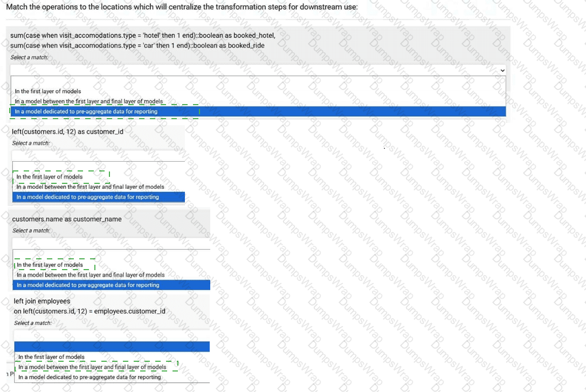Click the 'Match the operations' question heading
586x392 pixels.
pos(182,7)
